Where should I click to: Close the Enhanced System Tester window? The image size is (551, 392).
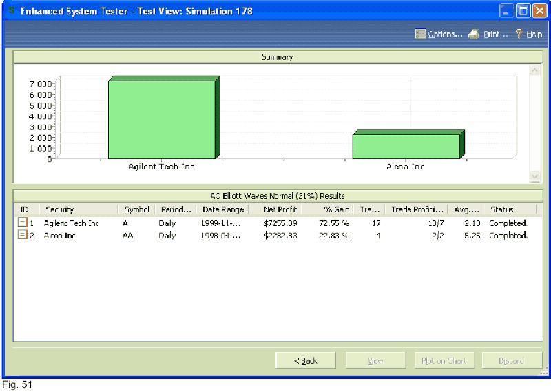pyautogui.click(x=539, y=10)
